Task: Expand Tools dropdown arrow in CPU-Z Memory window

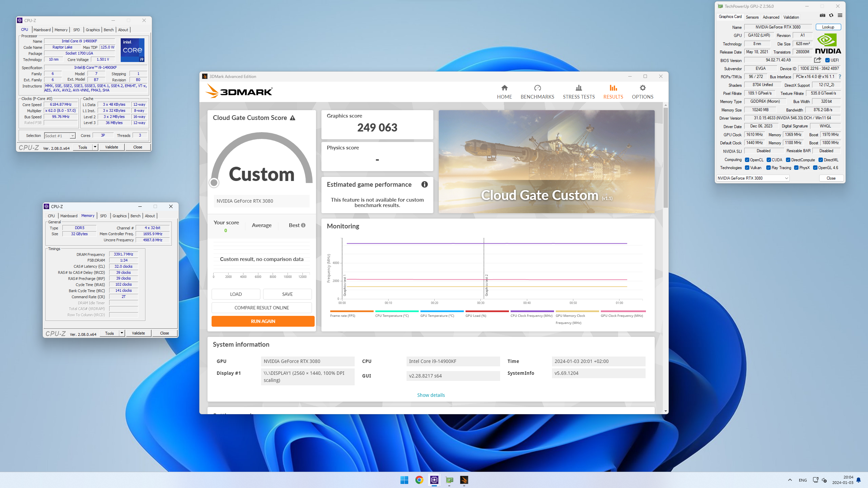Action: (x=122, y=333)
